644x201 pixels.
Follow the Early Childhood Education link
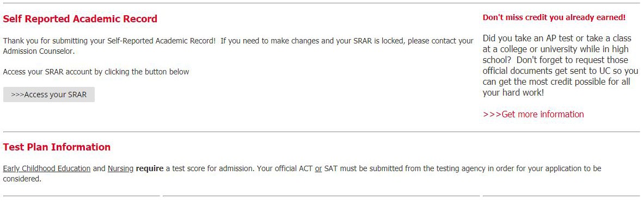click(46, 168)
